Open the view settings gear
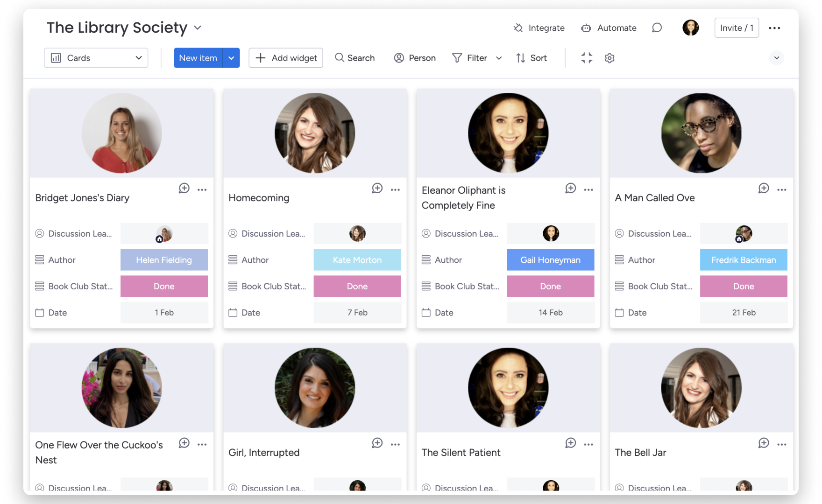Screen dimensions: 822x504 point(609,58)
